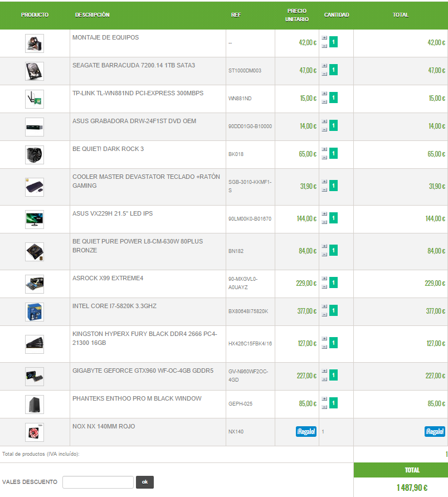Click the ¡Regalo! badge in total column

click(435, 432)
